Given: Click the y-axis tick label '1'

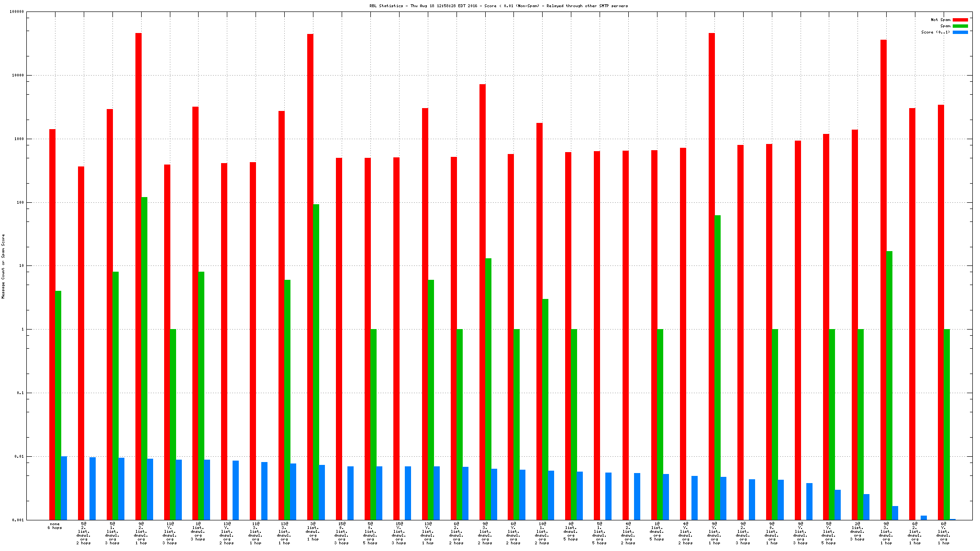Looking at the screenshot, I should coord(22,329).
